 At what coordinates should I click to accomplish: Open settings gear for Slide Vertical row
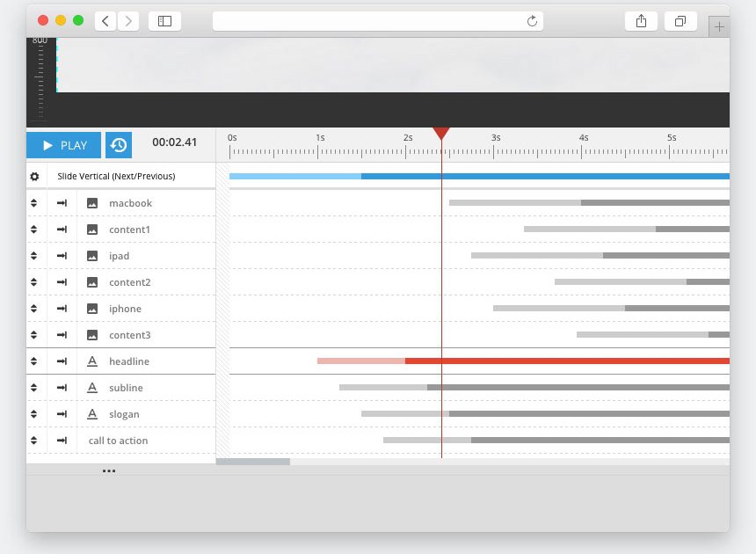34,177
